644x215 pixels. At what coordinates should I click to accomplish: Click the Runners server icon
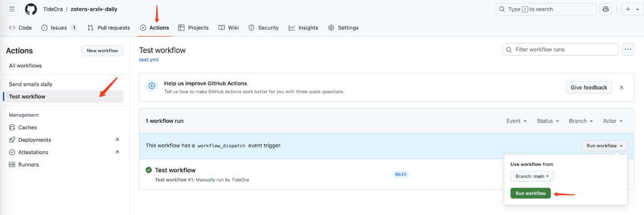point(12,165)
